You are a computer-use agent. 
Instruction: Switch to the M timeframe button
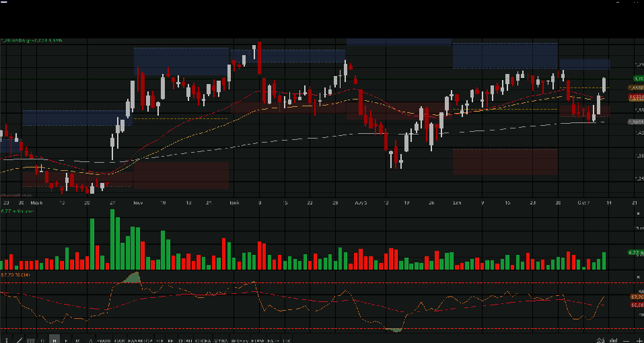[77, 340]
